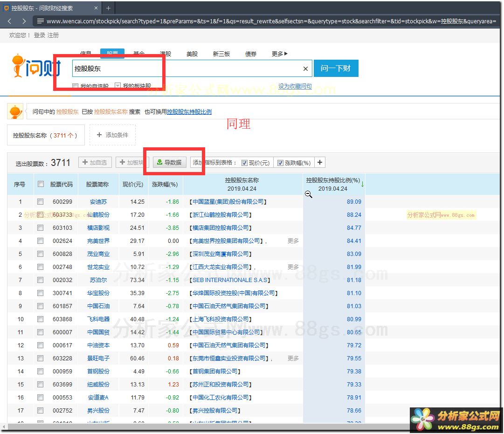This screenshot has height=434, width=504.
Task: Switch to the 新三板 tab
Action: point(221,54)
